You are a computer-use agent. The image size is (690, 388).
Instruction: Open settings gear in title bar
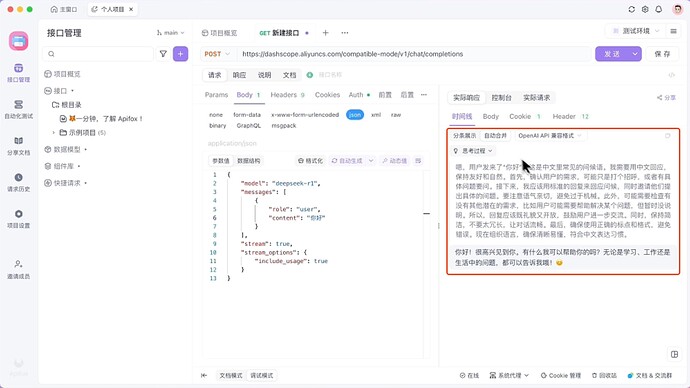coord(645,9)
